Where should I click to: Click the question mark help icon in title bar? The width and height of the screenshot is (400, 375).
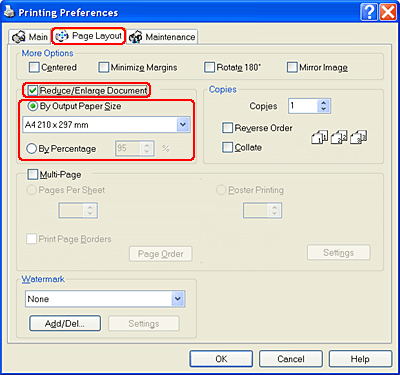click(x=369, y=13)
